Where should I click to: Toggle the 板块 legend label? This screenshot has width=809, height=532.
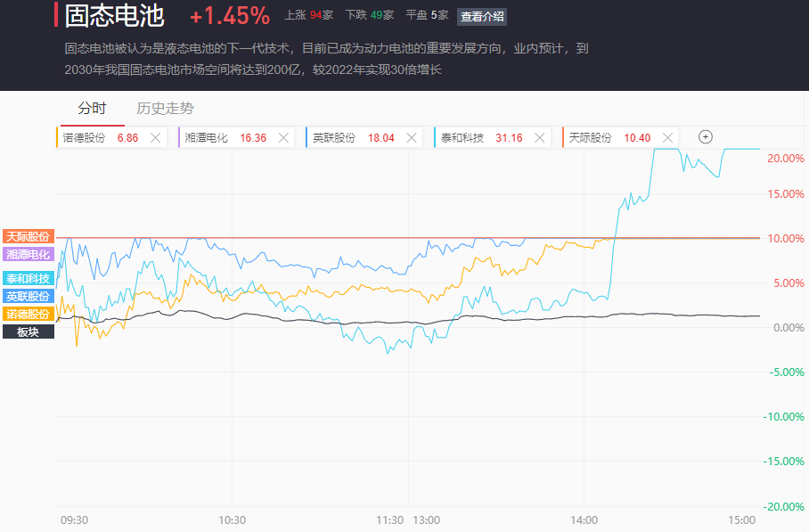[x=29, y=331]
